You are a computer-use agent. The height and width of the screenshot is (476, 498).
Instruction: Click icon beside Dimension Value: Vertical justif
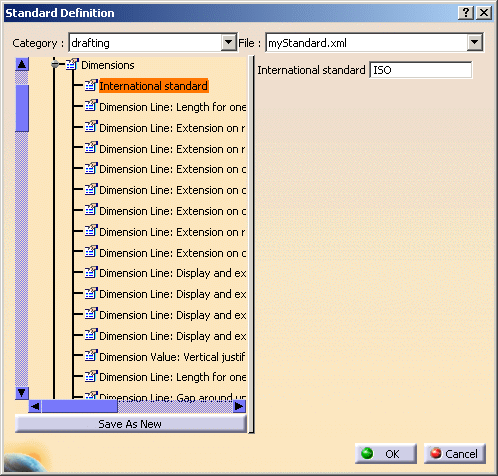click(x=91, y=356)
